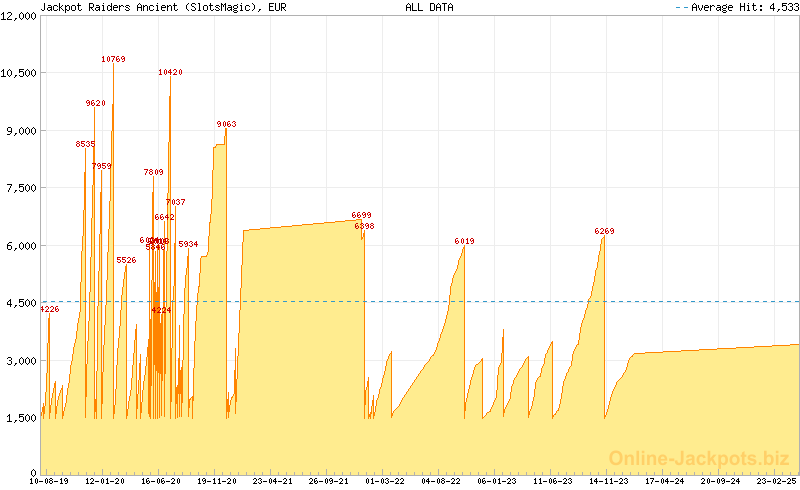
Task: Click the peak value label 10769
Action: pos(113,59)
